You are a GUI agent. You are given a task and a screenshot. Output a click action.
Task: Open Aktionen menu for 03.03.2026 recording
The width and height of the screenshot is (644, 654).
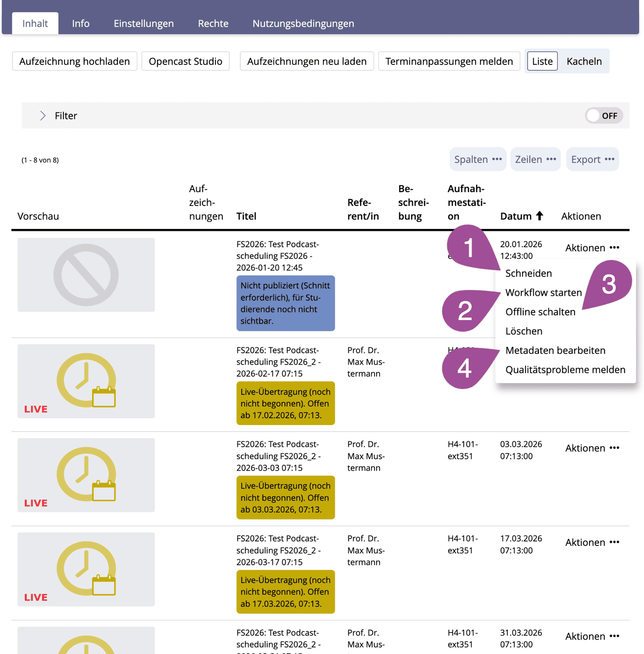click(592, 448)
